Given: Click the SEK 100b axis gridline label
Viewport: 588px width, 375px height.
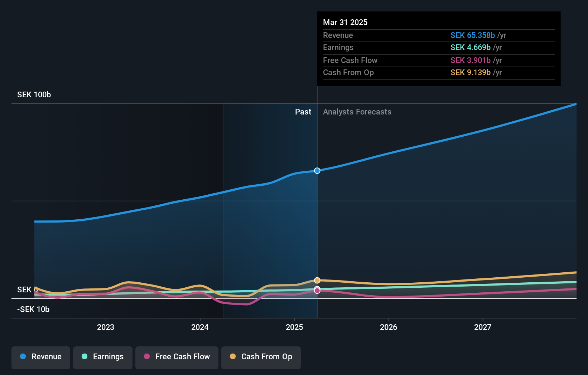Looking at the screenshot, I should [34, 94].
